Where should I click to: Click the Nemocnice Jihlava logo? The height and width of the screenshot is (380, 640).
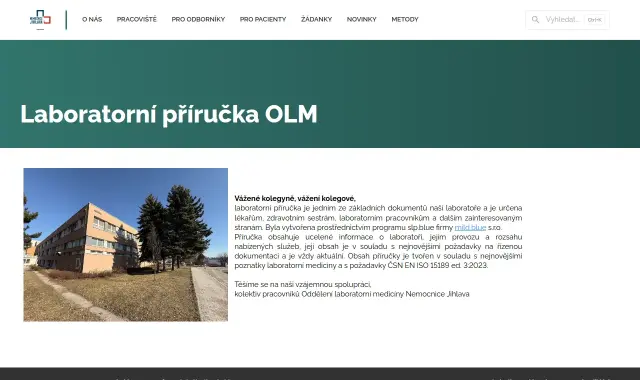tap(40, 19)
